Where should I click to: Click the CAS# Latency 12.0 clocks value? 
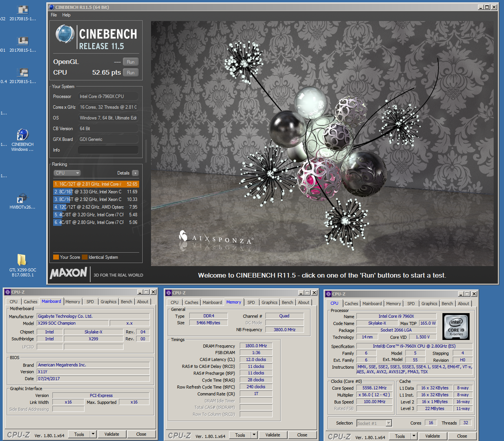pyautogui.click(x=256, y=359)
